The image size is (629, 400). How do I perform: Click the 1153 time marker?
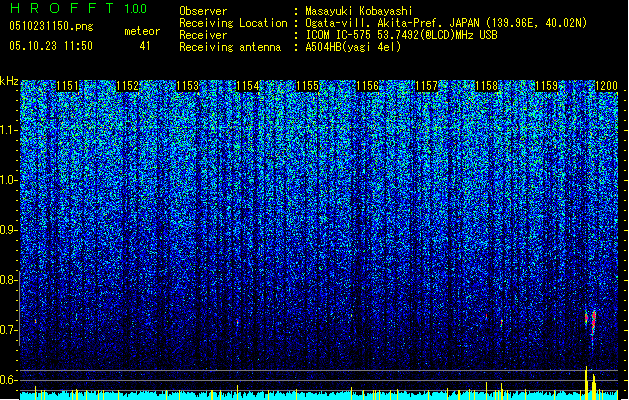(x=187, y=86)
